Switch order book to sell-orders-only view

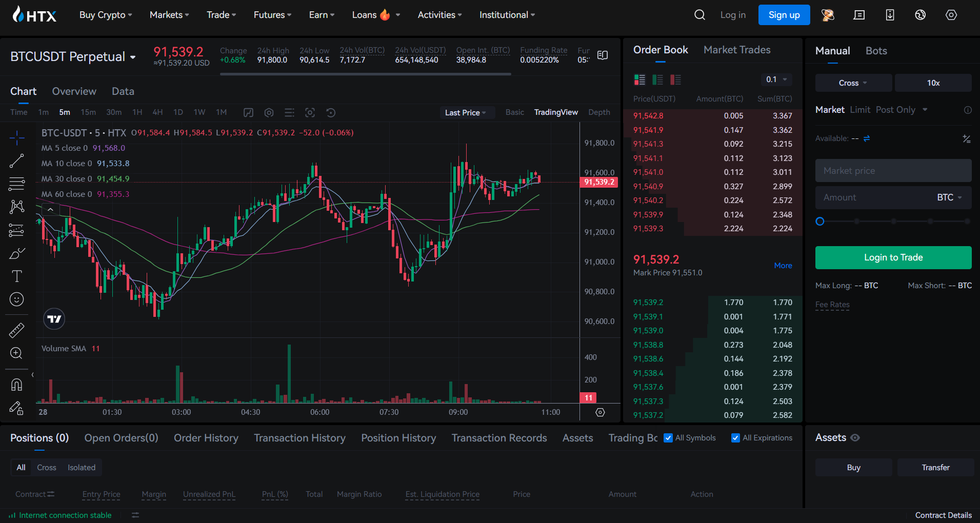click(x=675, y=79)
